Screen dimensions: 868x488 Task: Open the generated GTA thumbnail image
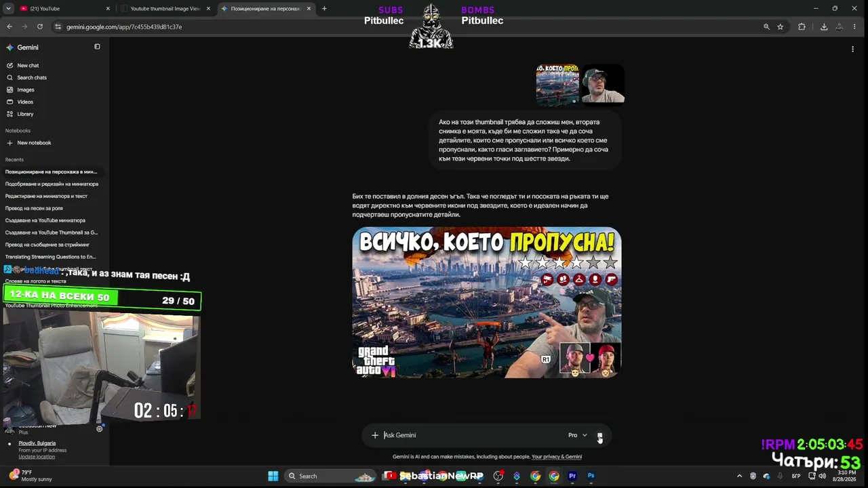487,302
